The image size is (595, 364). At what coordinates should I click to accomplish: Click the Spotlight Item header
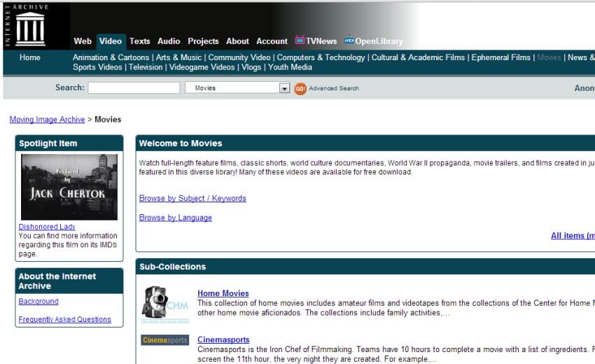48,143
